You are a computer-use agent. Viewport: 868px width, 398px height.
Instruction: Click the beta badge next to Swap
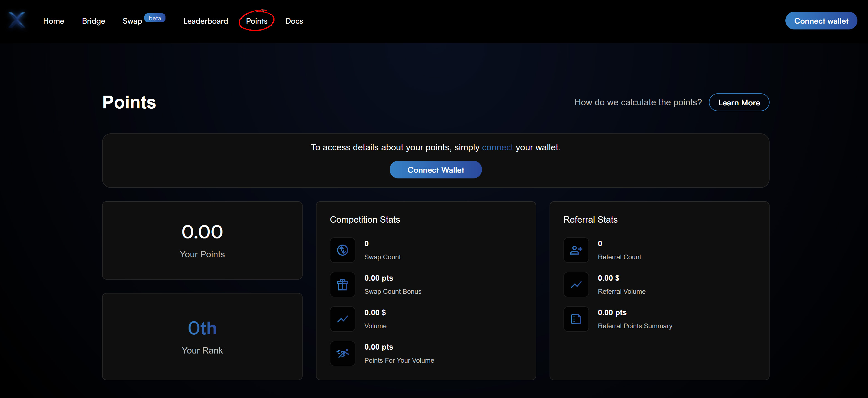pyautogui.click(x=155, y=18)
